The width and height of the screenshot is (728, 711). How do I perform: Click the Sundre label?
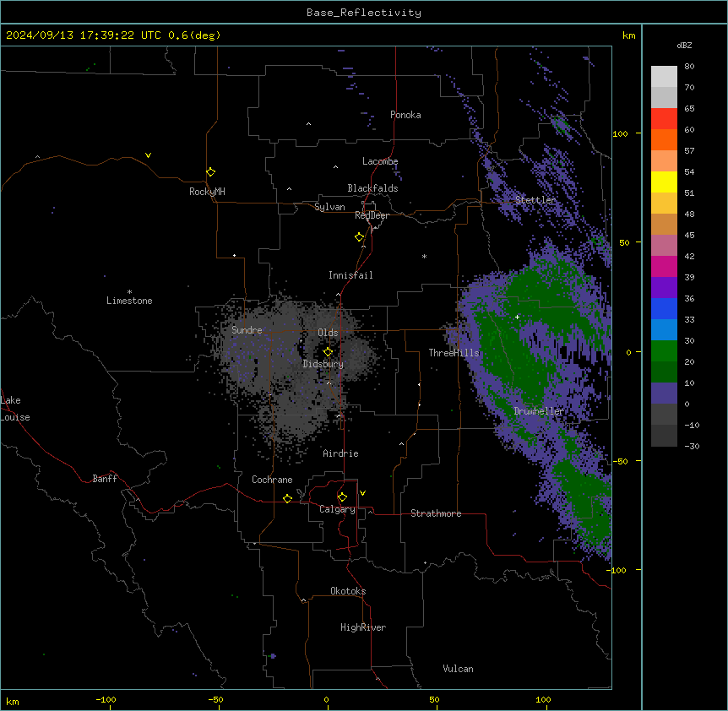247,330
